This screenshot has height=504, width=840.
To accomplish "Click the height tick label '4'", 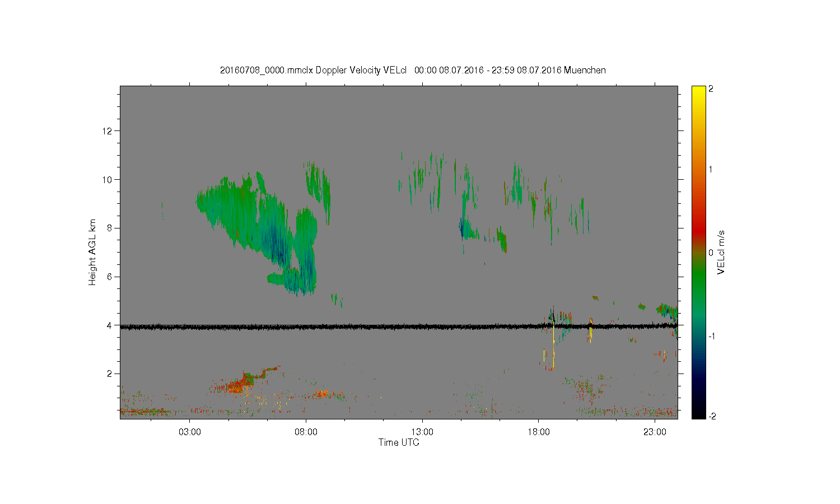I will [x=110, y=325].
